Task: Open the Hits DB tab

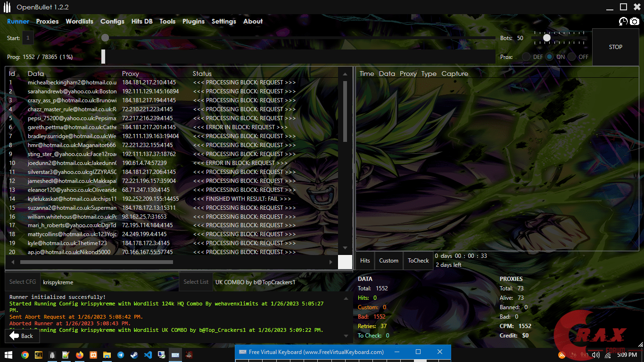Action: 142,21
